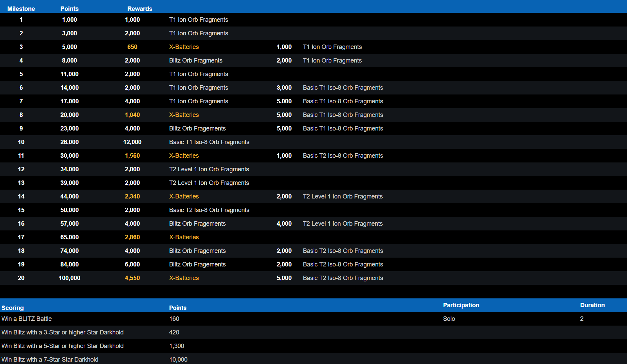Click the 6,000 reward quantity
627x364 pixels.
pyautogui.click(x=132, y=264)
